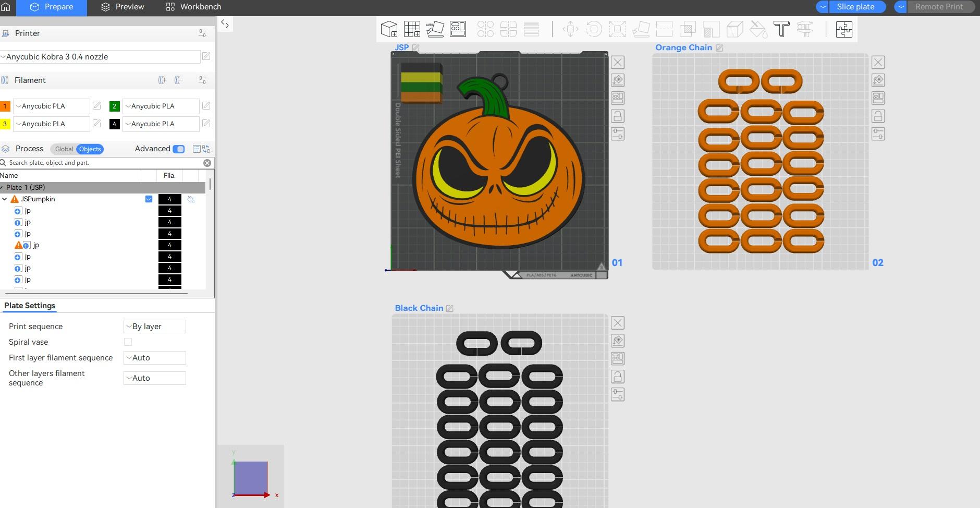Viewport: 980px width, 508px height.
Task: Toggle the lock on the JSP plate
Action: [618, 116]
